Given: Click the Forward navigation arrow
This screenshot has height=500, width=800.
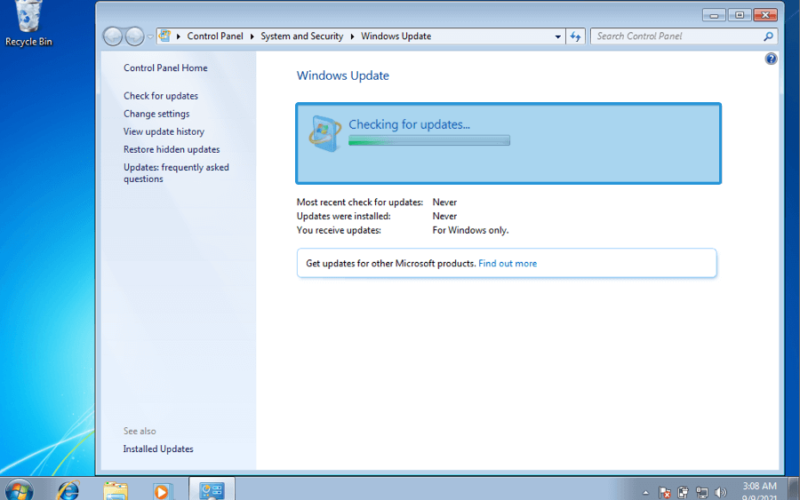Looking at the screenshot, I should (x=134, y=36).
